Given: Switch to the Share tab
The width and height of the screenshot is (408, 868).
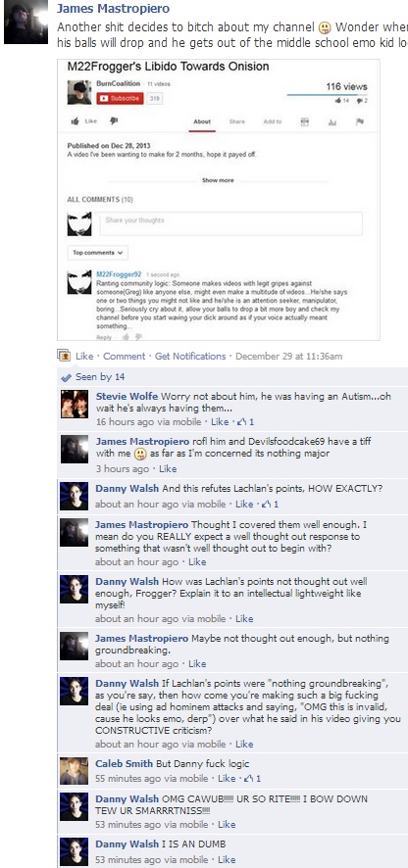Looking at the screenshot, I should pyautogui.click(x=236, y=121).
